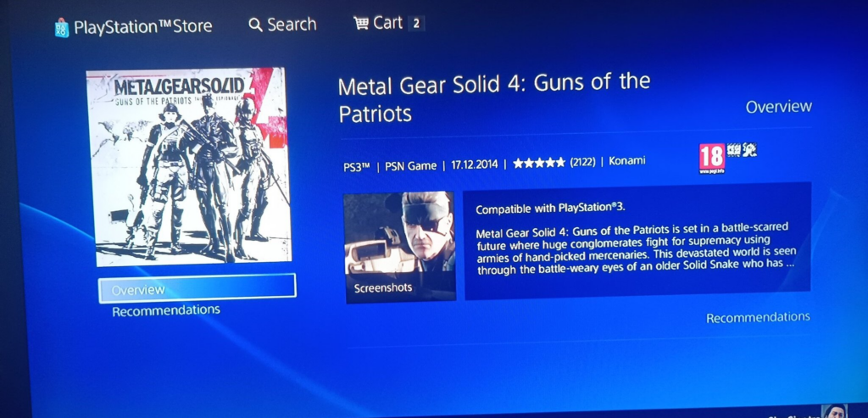Click the PEGI 18 rating icon
Viewport: 868px width, 418px height.
(x=711, y=158)
